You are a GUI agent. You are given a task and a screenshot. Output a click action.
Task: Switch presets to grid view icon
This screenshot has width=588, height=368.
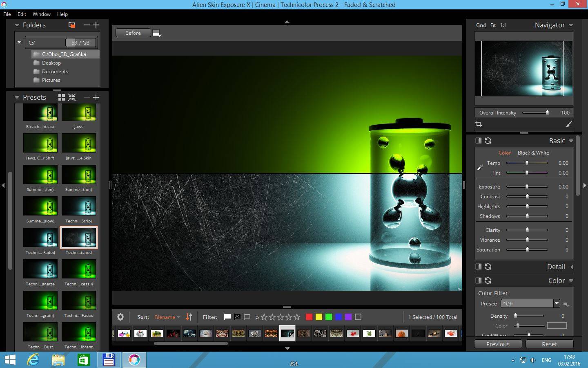point(62,97)
